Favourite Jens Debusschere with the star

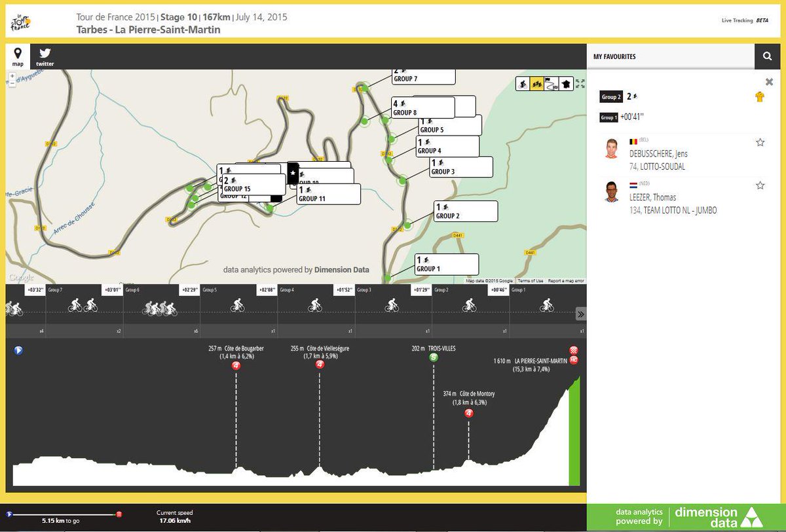760,142
